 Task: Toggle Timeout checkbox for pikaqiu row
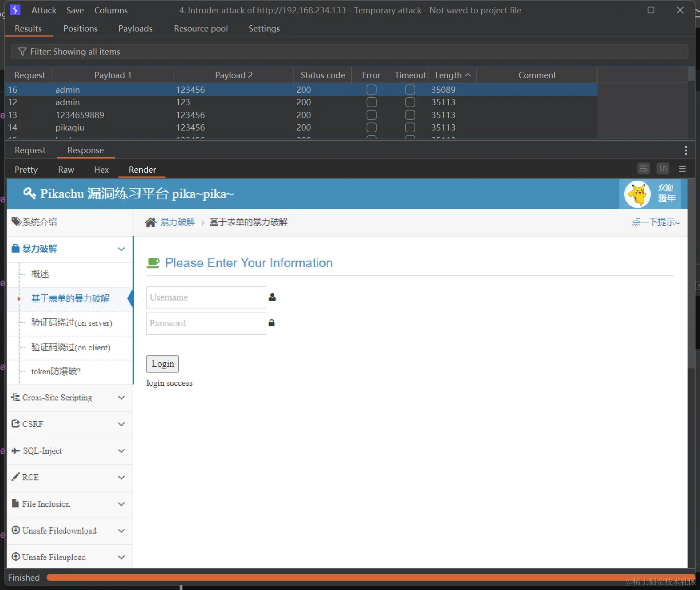410,127
